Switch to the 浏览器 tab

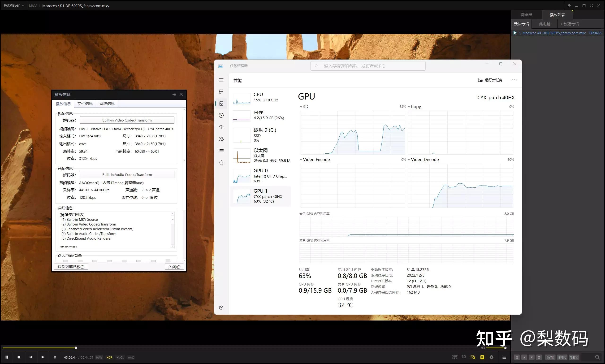tap(526, 15)
